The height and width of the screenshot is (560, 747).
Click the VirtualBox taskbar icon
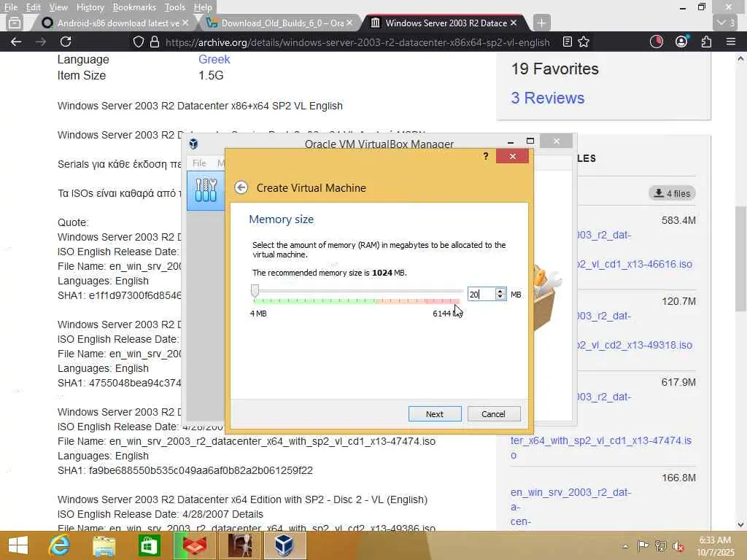(x=284, y=545)
